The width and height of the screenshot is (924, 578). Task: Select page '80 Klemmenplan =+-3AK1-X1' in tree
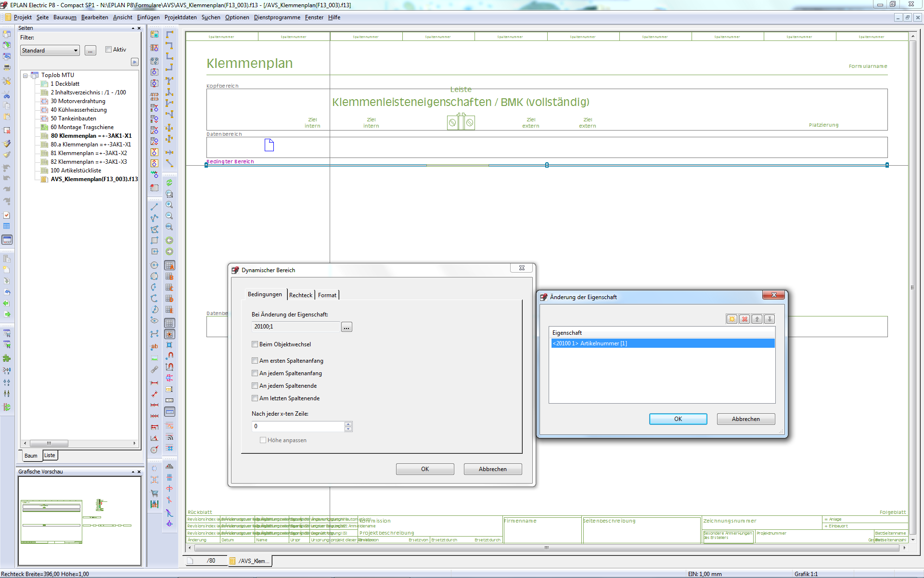(91, 136)
